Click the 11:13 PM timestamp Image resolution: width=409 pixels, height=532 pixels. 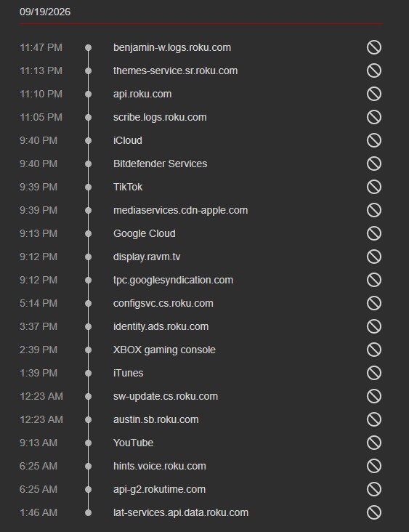(x=41, y=70)
